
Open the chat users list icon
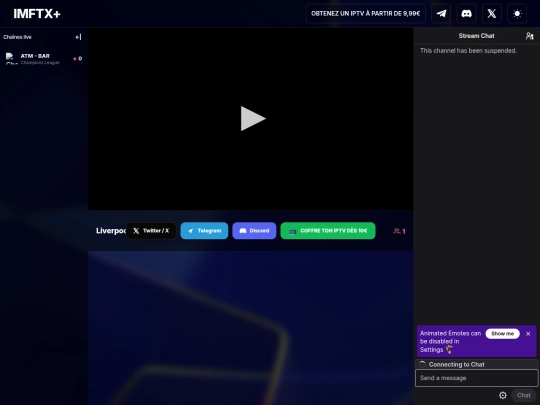(x=529, y=36)
